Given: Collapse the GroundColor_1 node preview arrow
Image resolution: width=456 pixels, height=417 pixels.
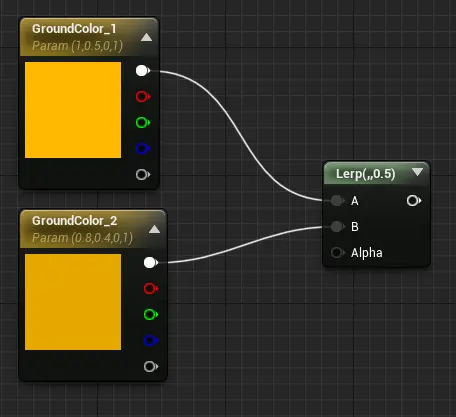Looking at the screenshot, I should pos(146,37).
